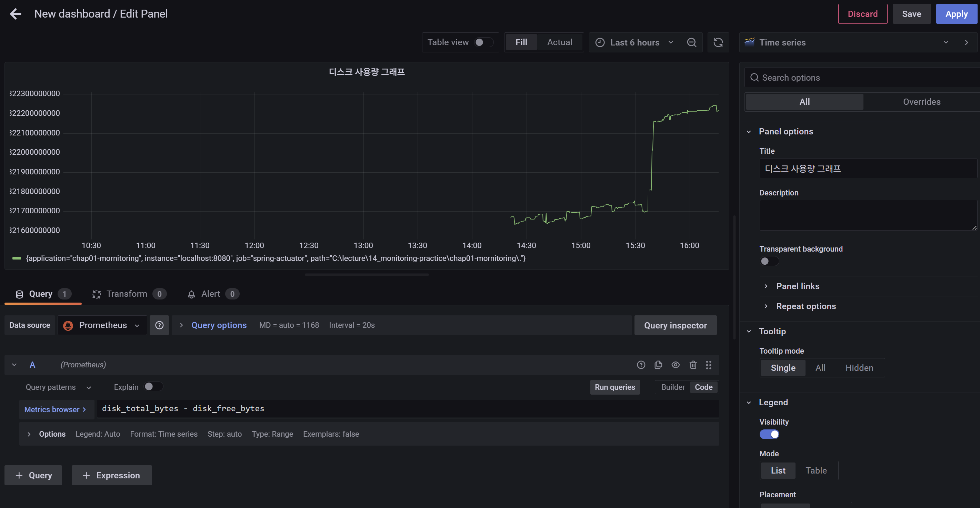Click the green series color swatch in legend
This screenshot has height=508, width=980.
coord(16,258)
